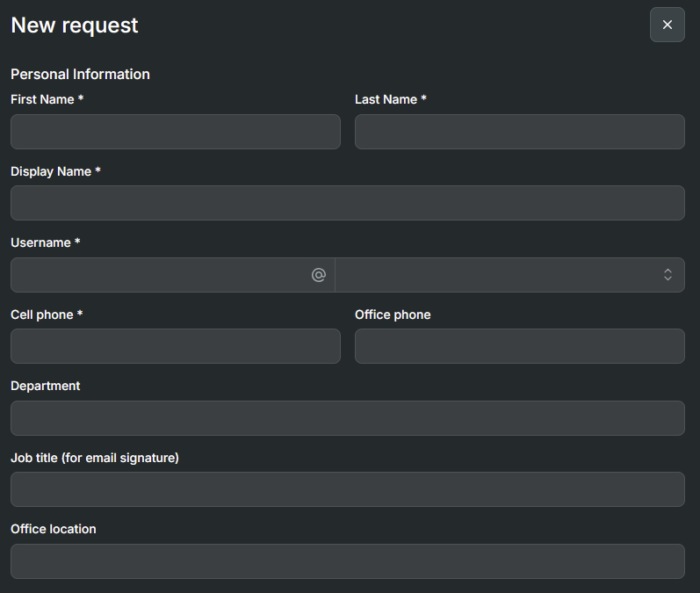Click the Username text field
This screenshot has height=593, width=700.
[158, 275]
